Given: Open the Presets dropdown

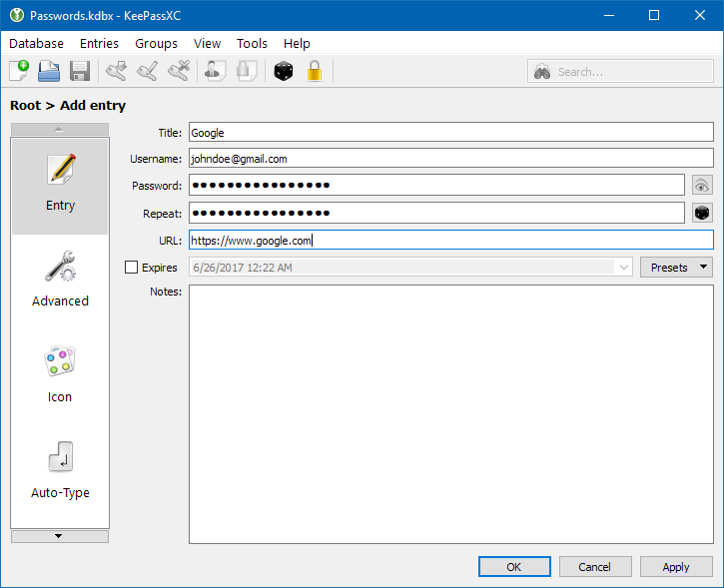Looking at the screenshot, I should [x=676, y=268].
